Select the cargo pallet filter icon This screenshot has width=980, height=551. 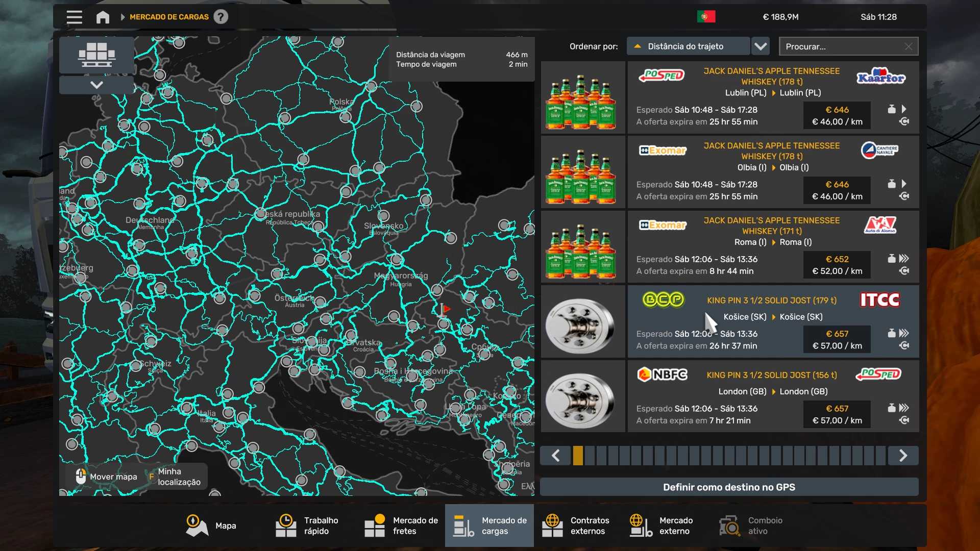pyautogui.click(x=96, y=55)
